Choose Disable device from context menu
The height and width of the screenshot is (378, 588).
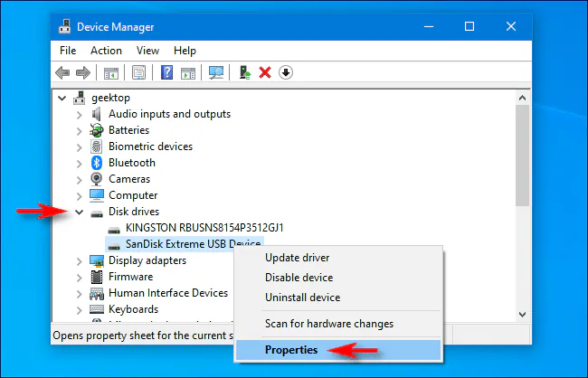click(x=338, y=278)
